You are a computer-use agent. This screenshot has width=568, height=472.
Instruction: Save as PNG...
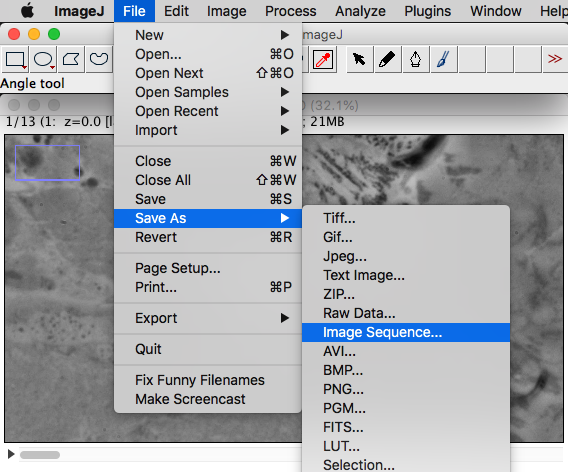click(406, 389)
